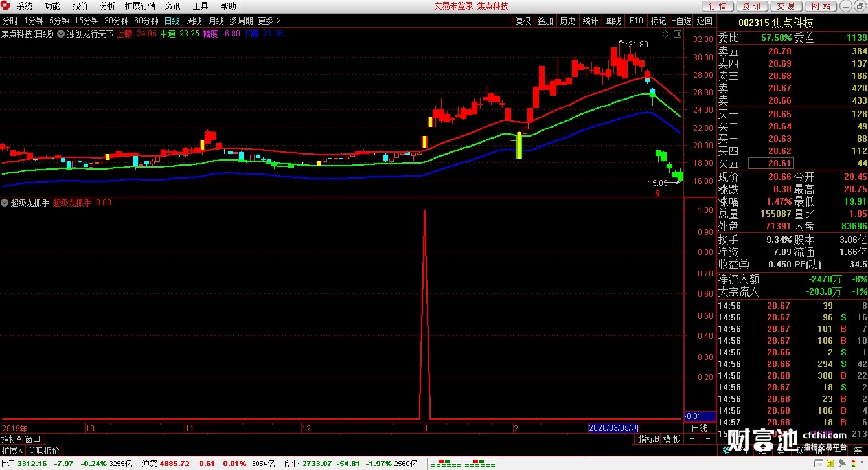Open 多周期 multi-period view
The height and width of the screenshot is (470, 868).
click(241, 21)
